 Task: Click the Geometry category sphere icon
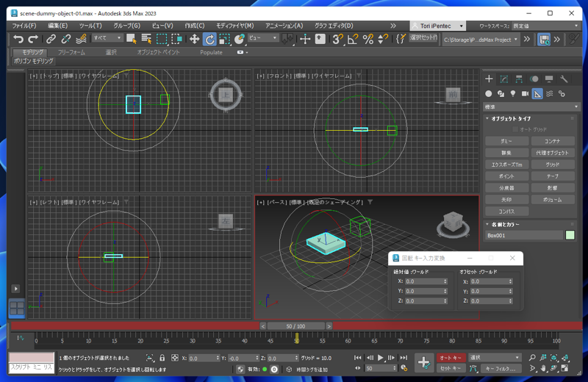pos(489,94)
